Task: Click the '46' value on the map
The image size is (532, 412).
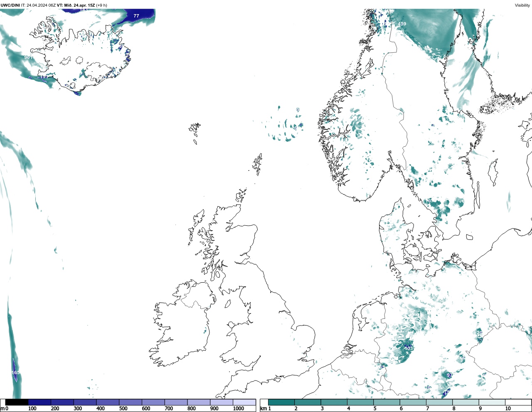Action: 462,358
